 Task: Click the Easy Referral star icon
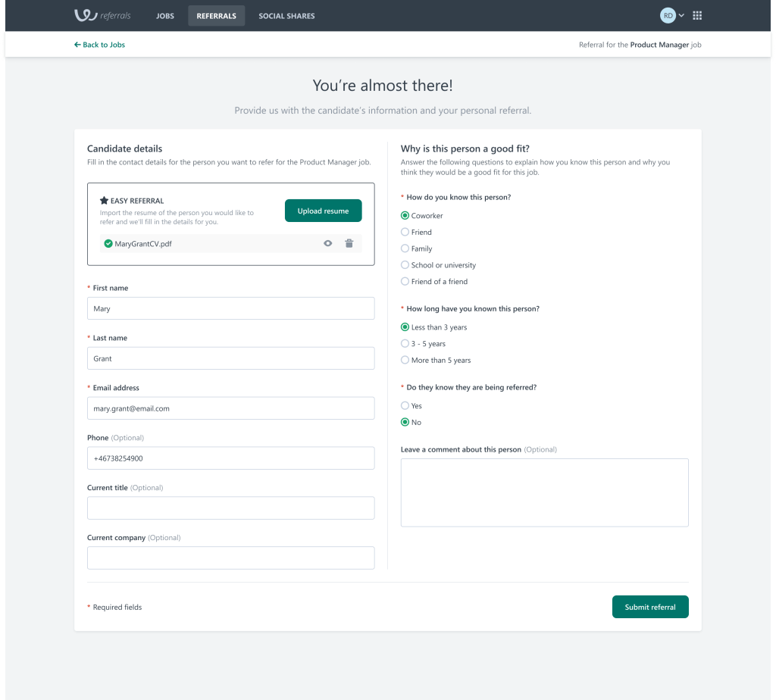[x=104, y=201]
